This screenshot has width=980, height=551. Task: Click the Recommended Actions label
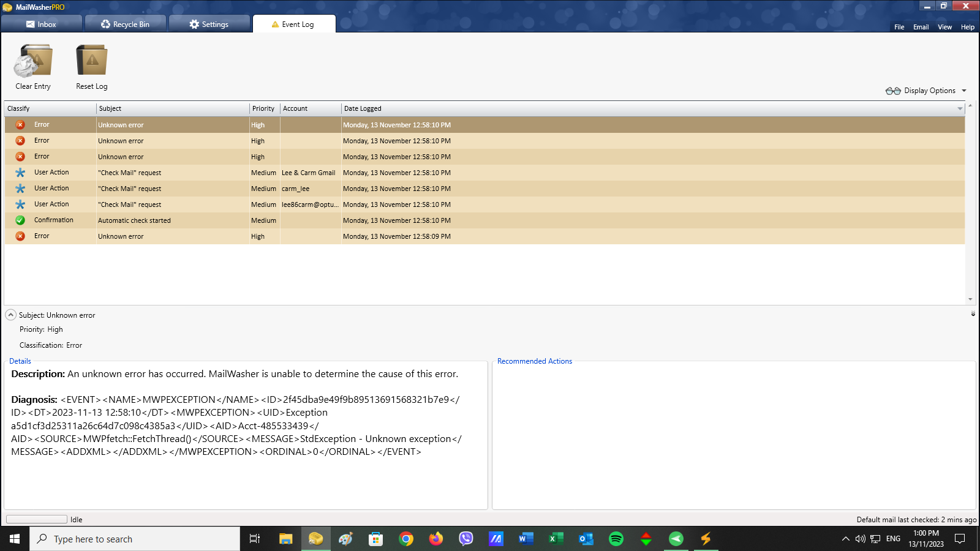(x=535, y=361)
